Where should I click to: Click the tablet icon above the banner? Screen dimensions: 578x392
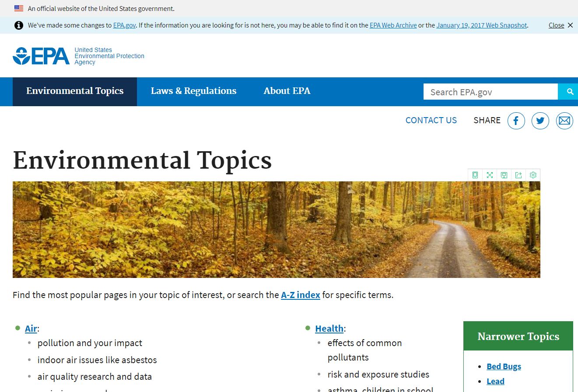[x=475, y=175]
